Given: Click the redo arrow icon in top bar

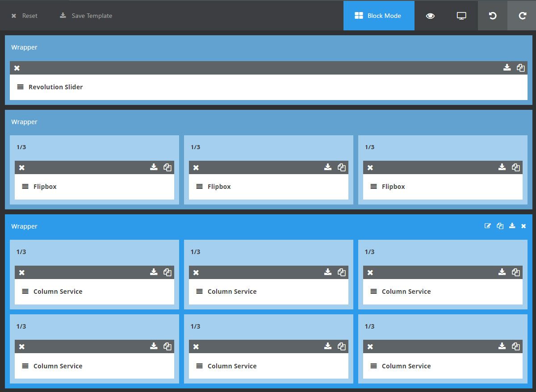Looking at the screenshot, I should coord(522,16).
